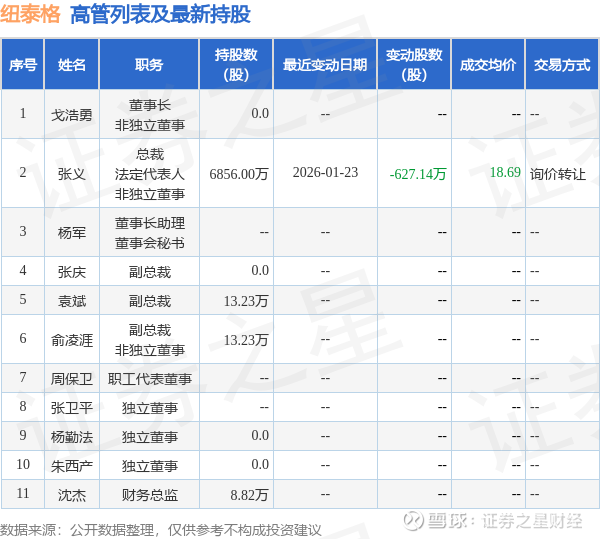Click 职工代表董事 position cell
Screen dimensions: 600x539
150,379
